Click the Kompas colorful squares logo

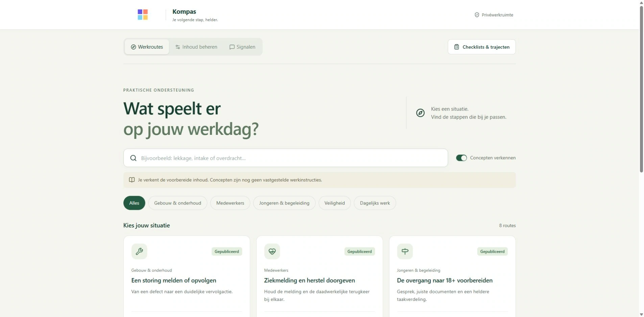[142, 15]
